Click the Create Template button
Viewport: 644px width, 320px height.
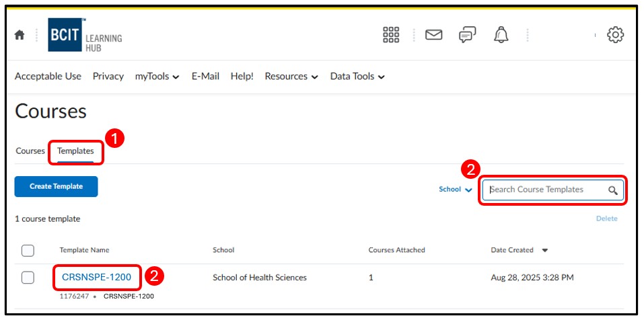click(56, 186)
